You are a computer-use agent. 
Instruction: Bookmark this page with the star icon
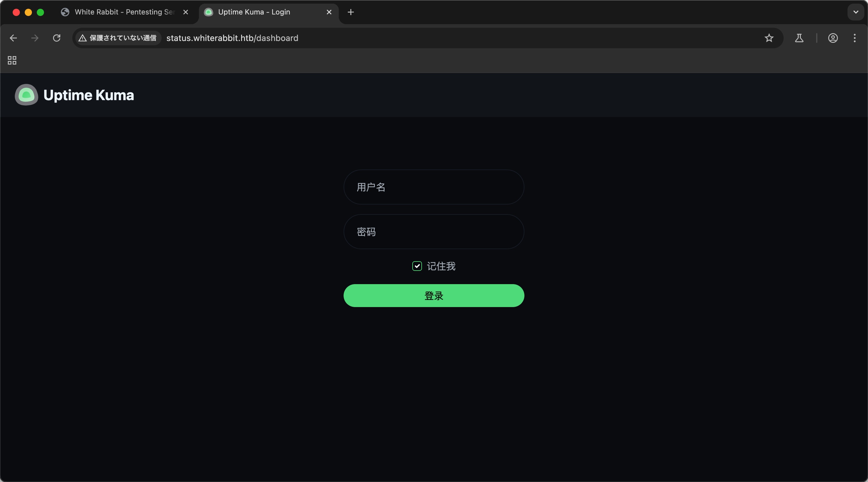tap(769, 38)
